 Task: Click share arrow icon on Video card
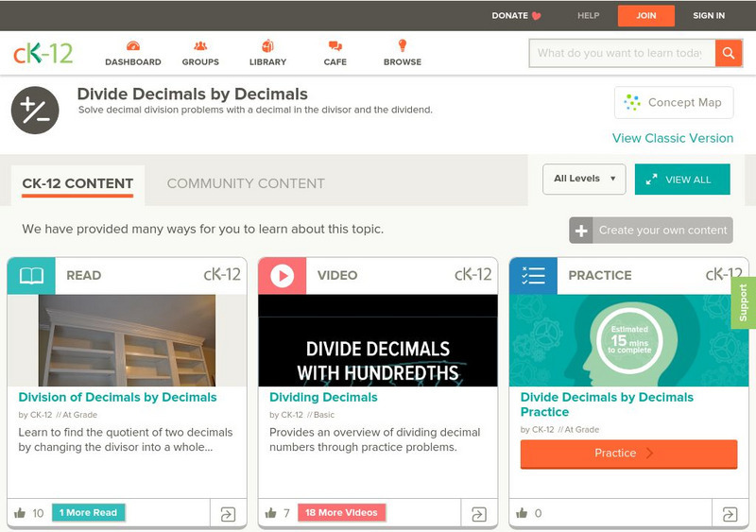pyautogui.click(x=479, y=514)
